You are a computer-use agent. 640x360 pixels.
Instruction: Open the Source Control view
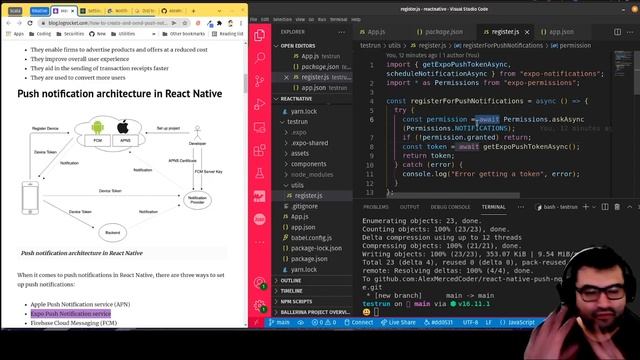[260, 81]
